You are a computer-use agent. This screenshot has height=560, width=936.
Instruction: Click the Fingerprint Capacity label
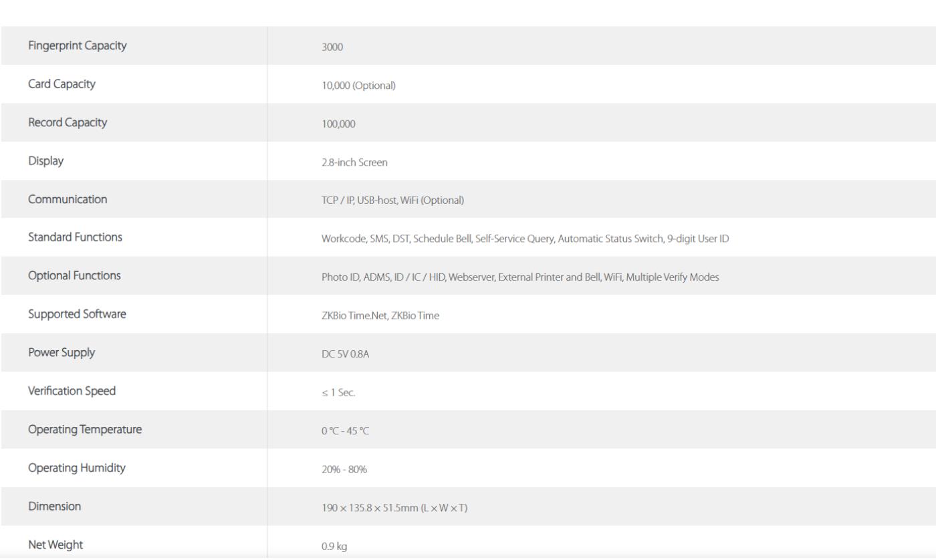pyautogui.click(x=77, y=46)
